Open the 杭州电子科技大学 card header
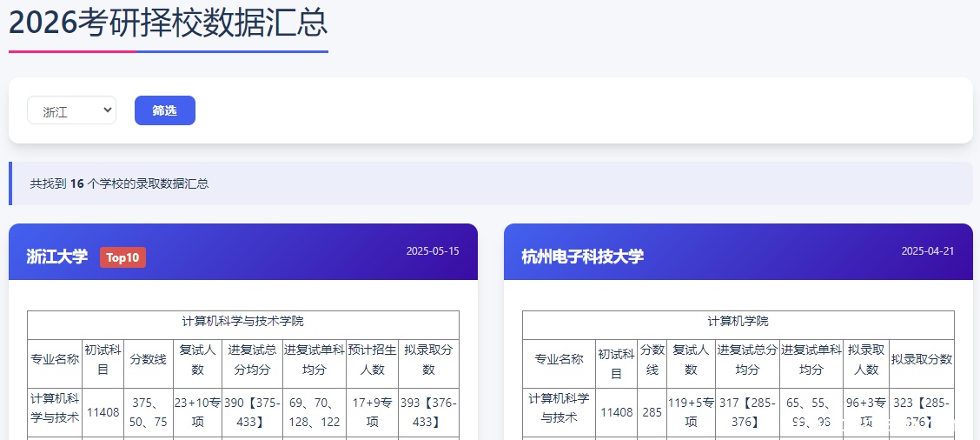This screenshot has width=980, height=440. (x=738, y=251)
